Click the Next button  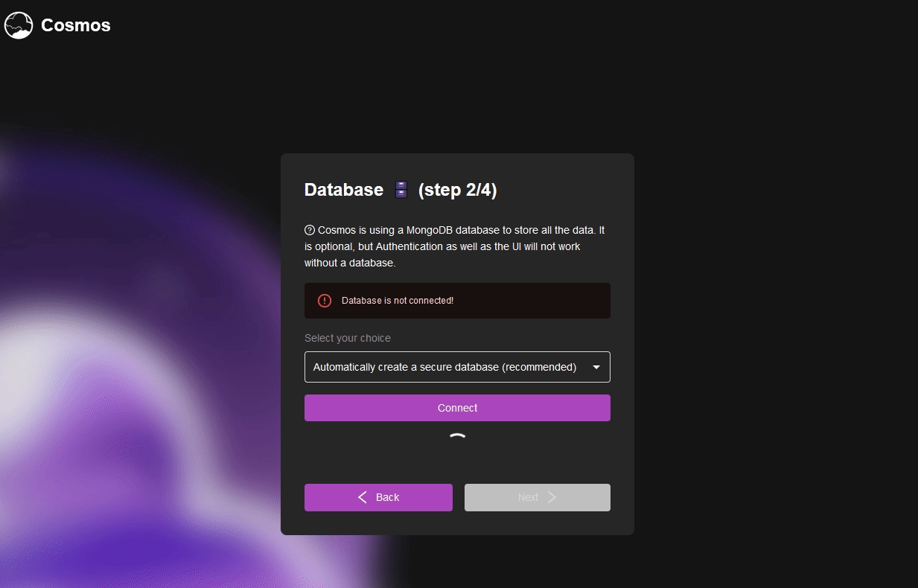click(538, 497)
